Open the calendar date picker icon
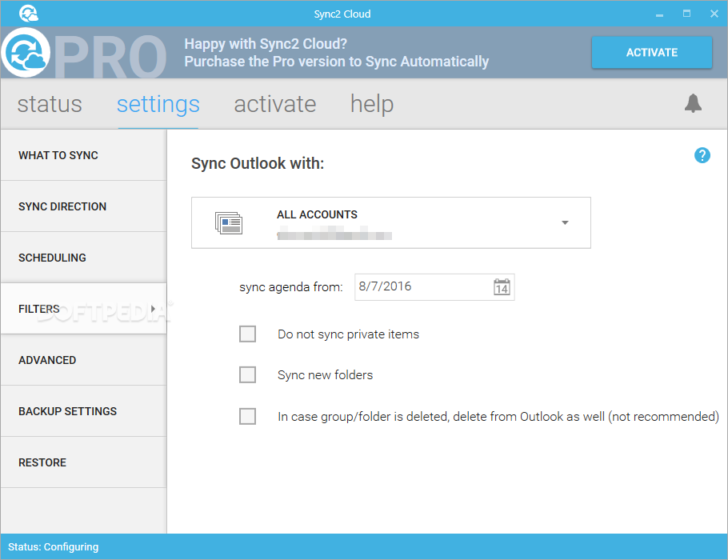The image size is (728, 560). click(x=502, y=287)
